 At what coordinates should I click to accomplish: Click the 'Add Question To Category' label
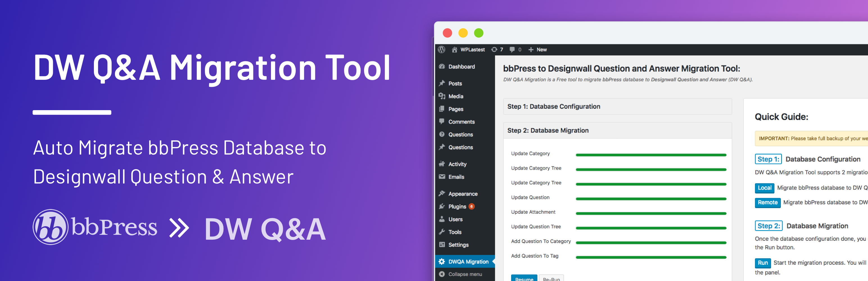[541, 241]
